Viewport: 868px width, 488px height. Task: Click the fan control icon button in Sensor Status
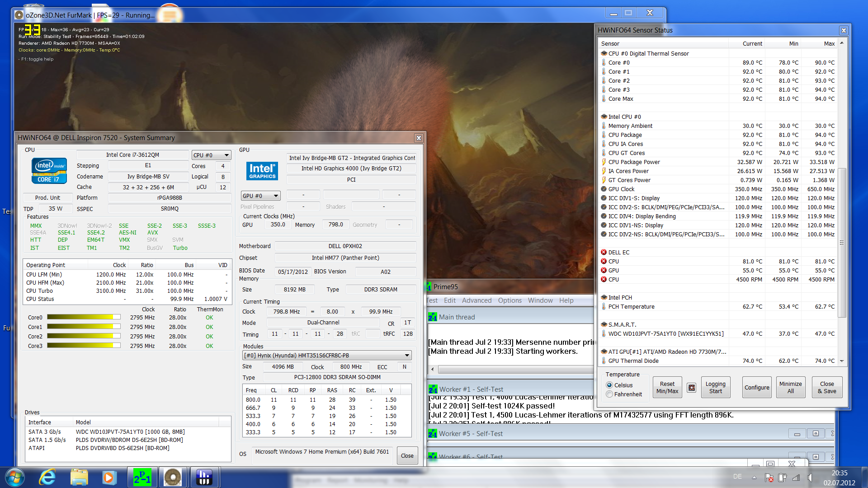click(x=691, y=387)
